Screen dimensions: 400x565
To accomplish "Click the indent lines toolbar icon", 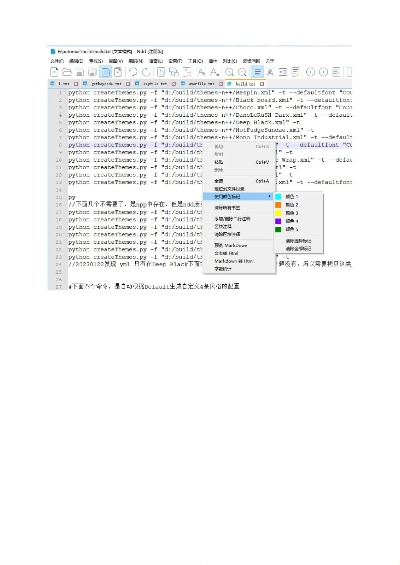I will coord(283,72).
